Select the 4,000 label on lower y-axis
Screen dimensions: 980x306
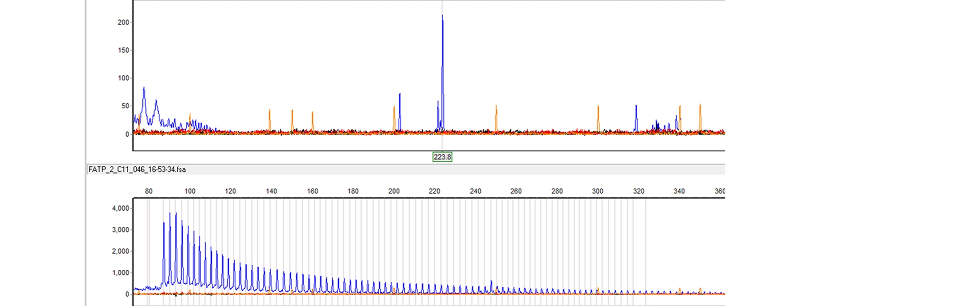(x=120, y=208)
